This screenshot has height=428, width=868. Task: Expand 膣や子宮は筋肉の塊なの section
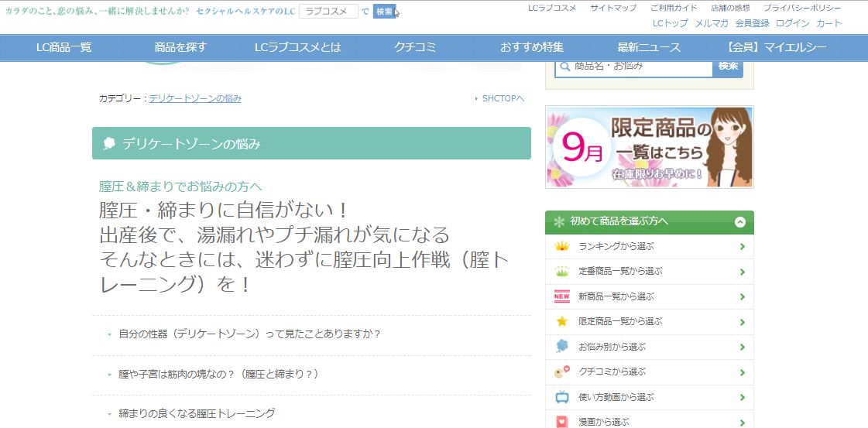point(218,374)
